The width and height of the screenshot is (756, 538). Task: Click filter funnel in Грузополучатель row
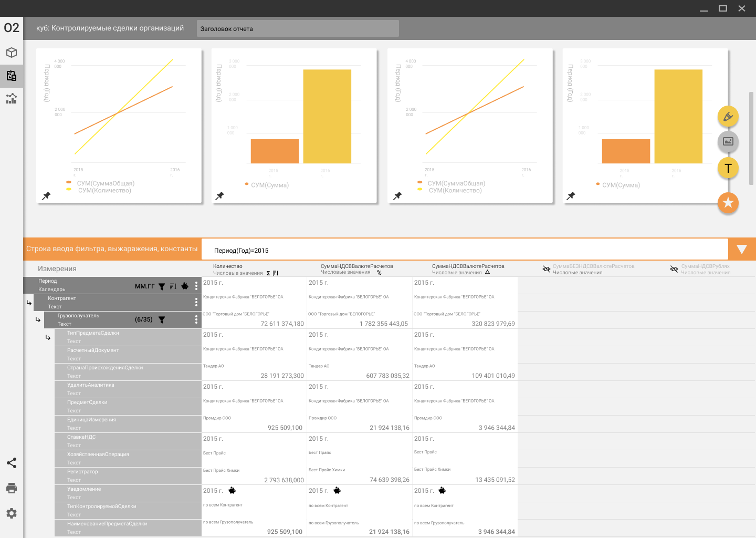click(162, 319)
